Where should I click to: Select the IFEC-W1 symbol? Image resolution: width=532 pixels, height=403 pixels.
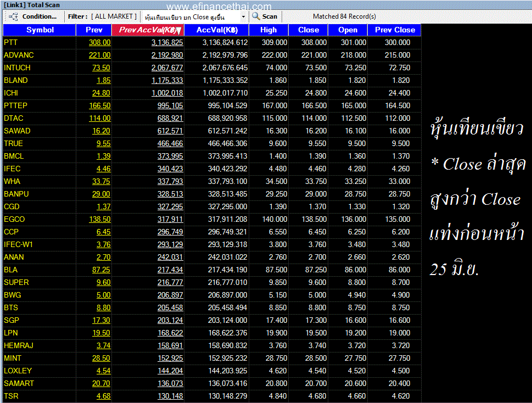point(18,244)
